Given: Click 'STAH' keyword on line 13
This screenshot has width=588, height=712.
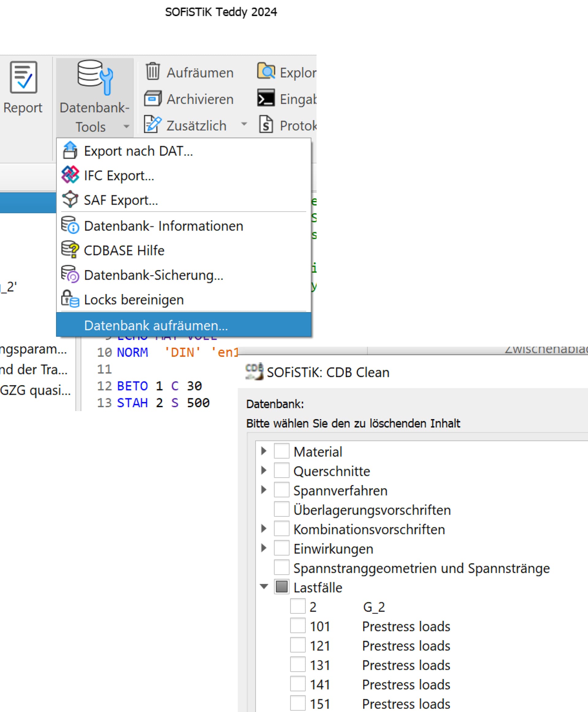Looking at the screenshot, I should tap(132, 403).
